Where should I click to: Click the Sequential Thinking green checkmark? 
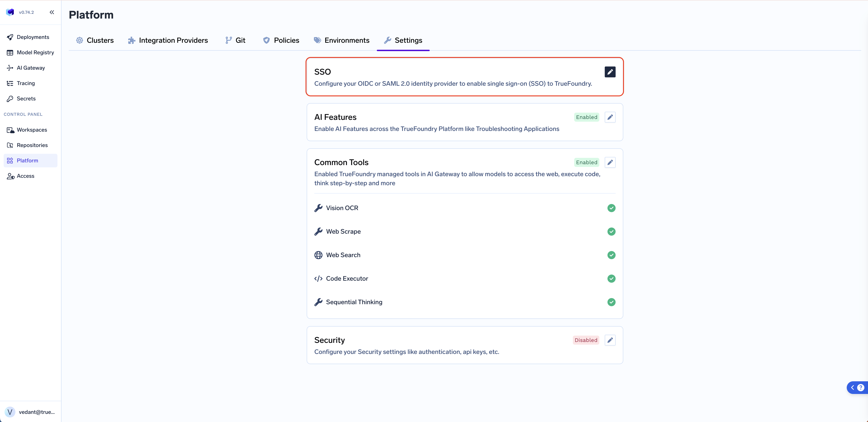tap(611, 302)
